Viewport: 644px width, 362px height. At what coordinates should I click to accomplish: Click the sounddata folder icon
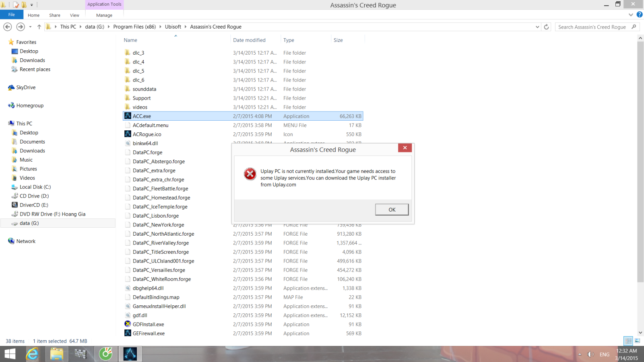[x=128, y=89]
